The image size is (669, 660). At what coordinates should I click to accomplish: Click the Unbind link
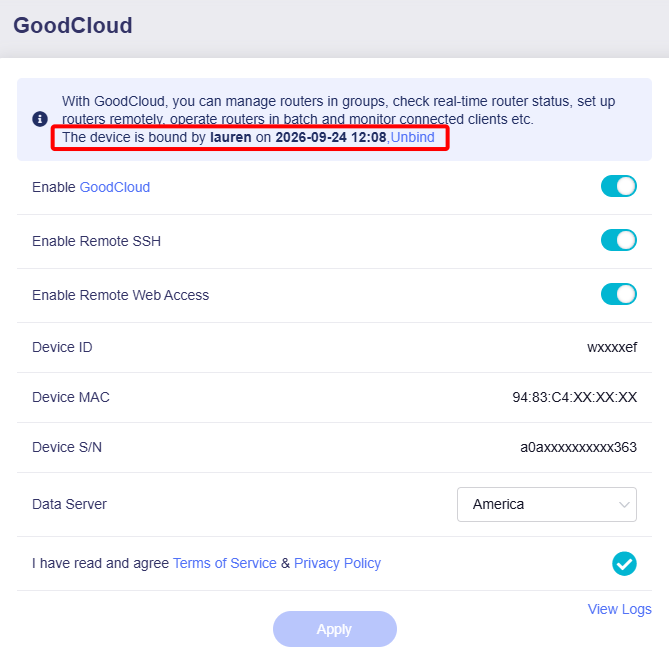413,137
